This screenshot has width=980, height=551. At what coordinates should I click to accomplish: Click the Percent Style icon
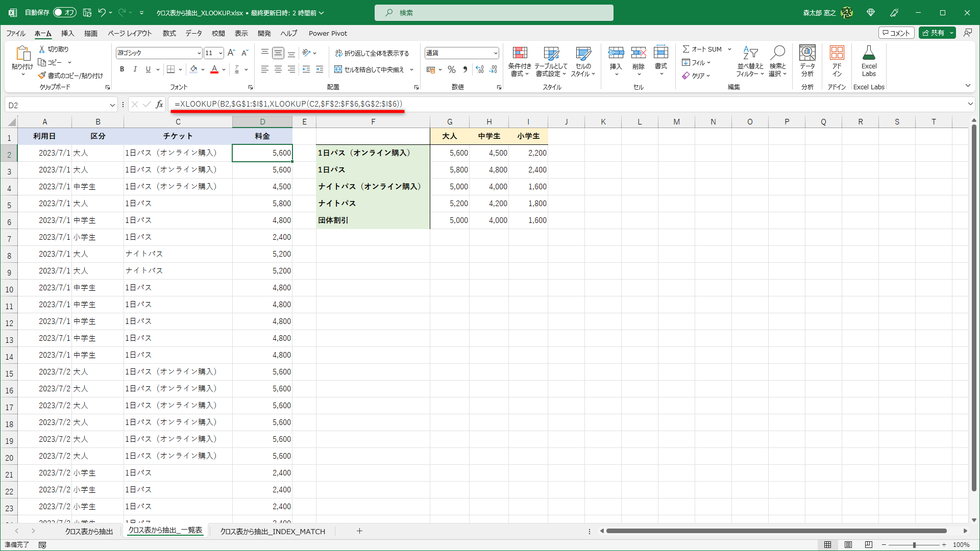tap(451, 69)
